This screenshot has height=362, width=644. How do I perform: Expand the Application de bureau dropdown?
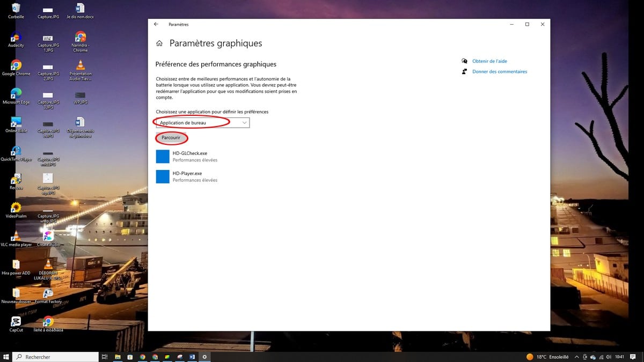tap(202, 123)
